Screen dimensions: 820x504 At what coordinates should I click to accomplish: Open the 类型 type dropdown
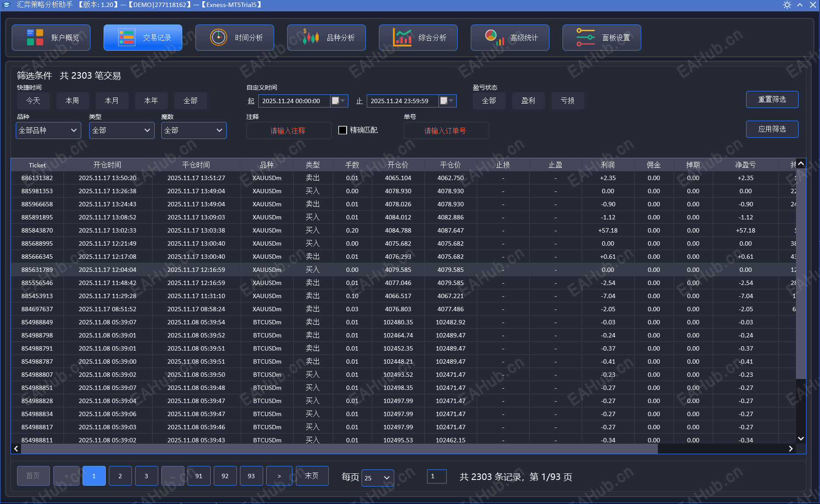[122, 130]
